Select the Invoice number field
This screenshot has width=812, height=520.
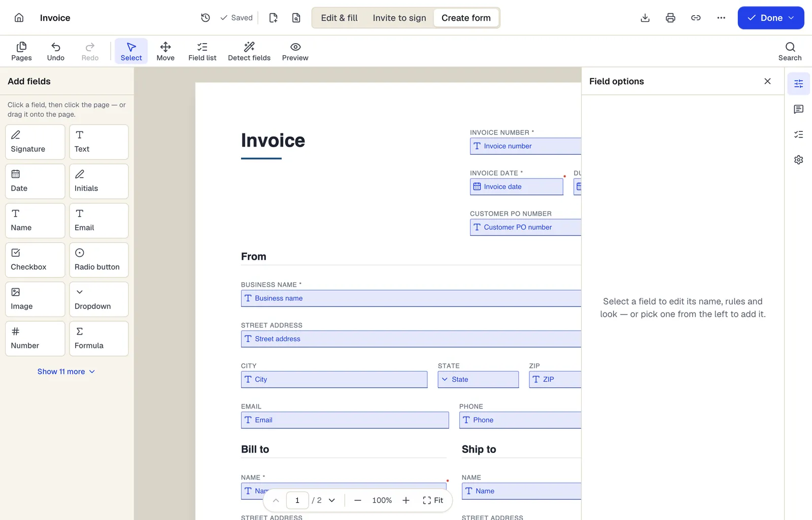click(x=525, y=146)
